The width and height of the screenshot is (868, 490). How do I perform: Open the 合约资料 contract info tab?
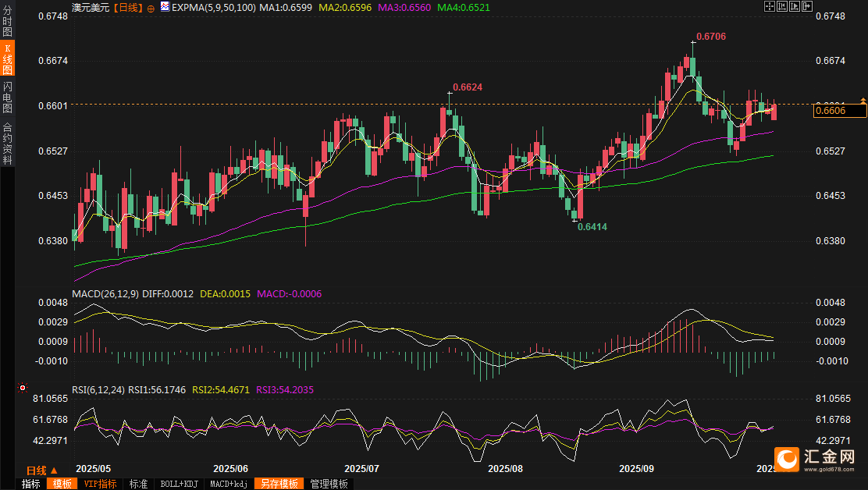pyautogui.click(x=8, y=143)
